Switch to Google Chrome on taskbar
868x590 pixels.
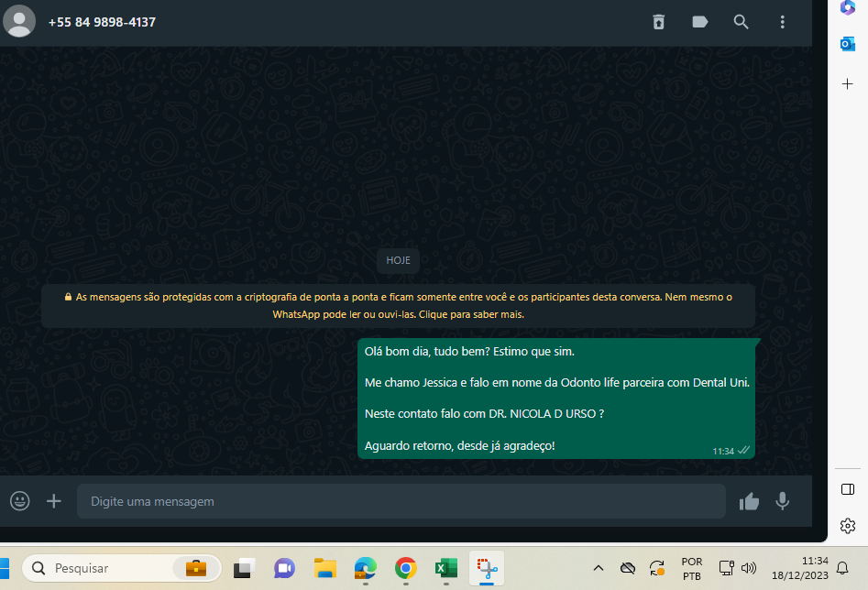[x=406, y=568]
